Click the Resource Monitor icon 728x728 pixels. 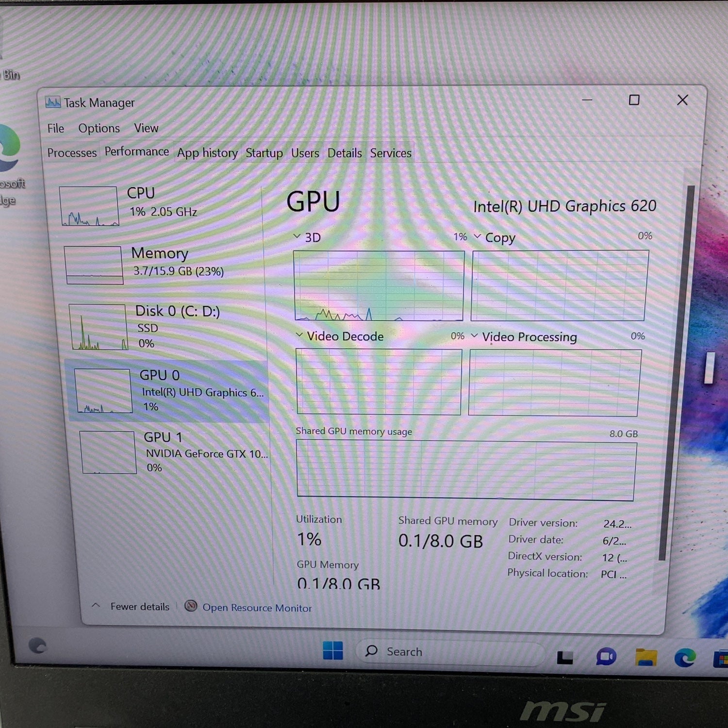(x=191, y=606)
